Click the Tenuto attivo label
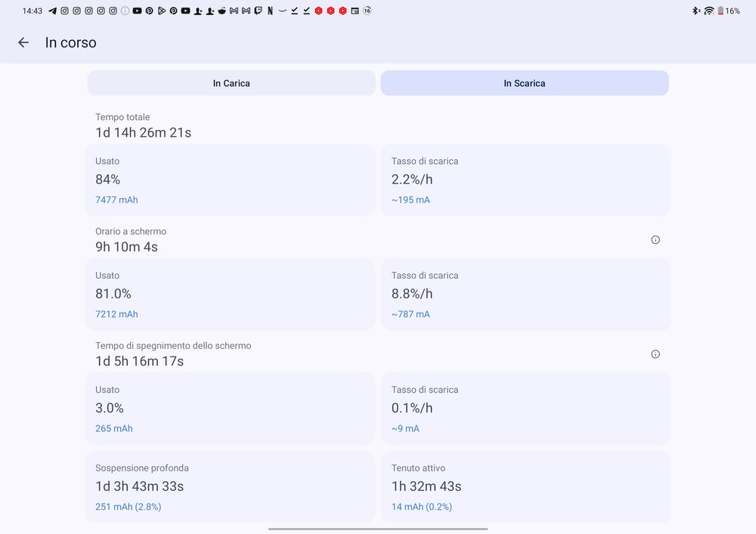This screenshot has width=756, height=534. (x=419, y=468)
